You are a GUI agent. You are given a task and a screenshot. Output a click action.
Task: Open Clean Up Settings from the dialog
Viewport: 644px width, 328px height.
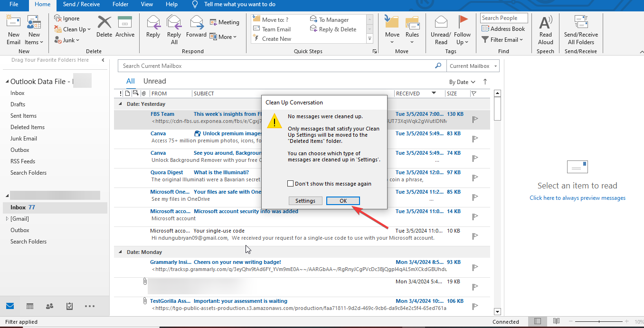[305, 200]
